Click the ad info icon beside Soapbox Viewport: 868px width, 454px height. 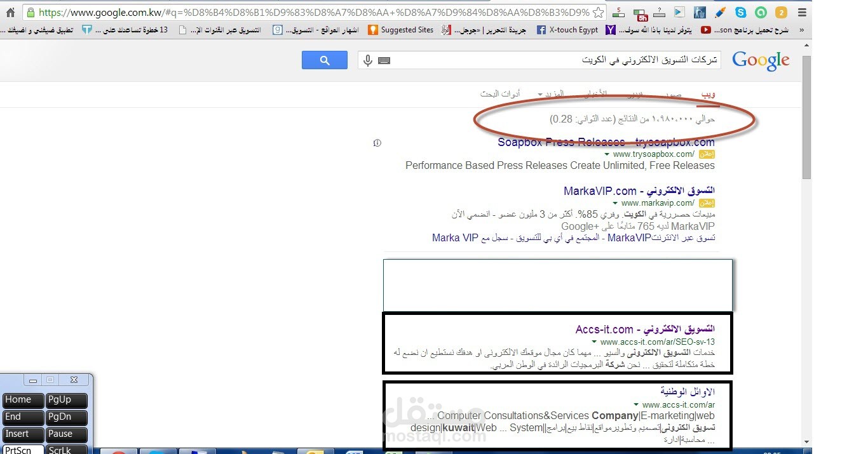[x=377, y=143]
